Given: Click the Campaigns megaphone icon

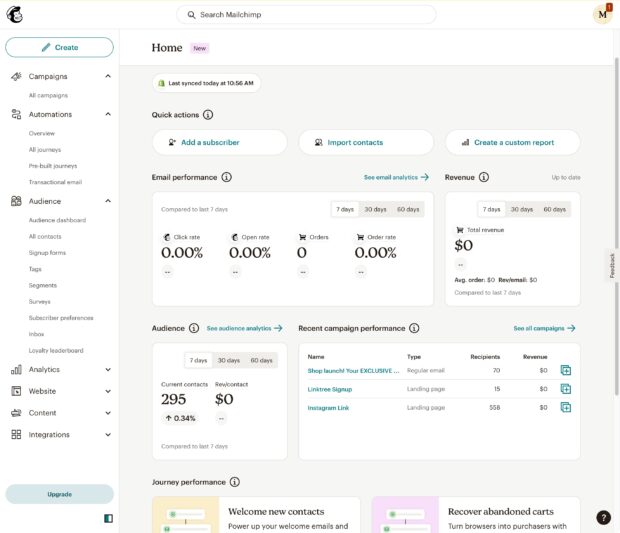Looking at the screenshot, I should pos(16,76).
